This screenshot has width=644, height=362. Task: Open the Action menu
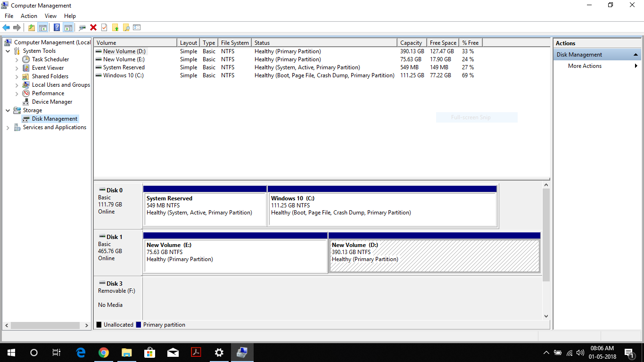pos(29,16)
